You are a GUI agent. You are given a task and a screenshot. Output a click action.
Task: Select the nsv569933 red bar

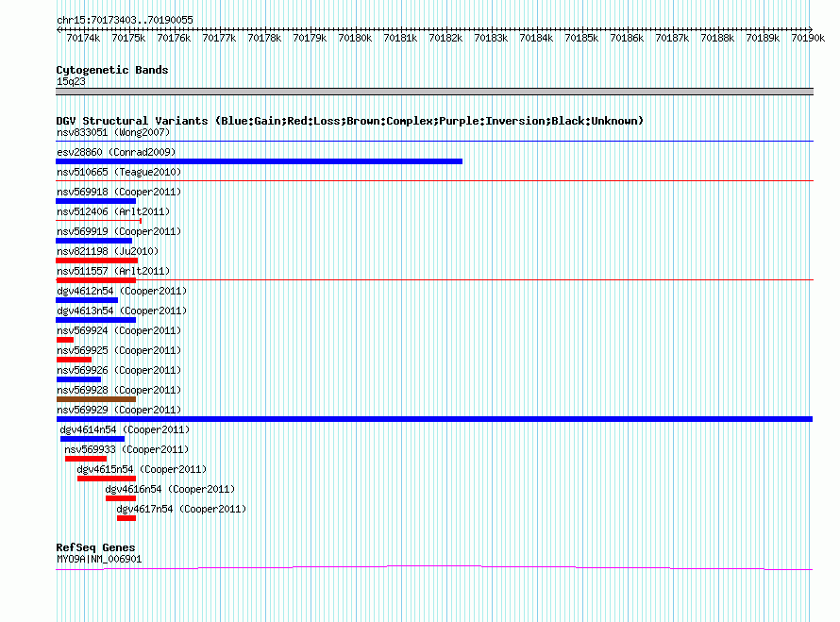click(86, 459)
